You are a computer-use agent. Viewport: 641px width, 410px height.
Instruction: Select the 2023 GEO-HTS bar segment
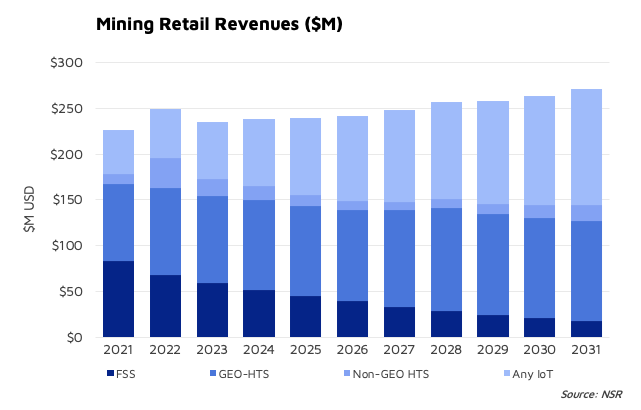pyautogui.click(x=212, y=240)
